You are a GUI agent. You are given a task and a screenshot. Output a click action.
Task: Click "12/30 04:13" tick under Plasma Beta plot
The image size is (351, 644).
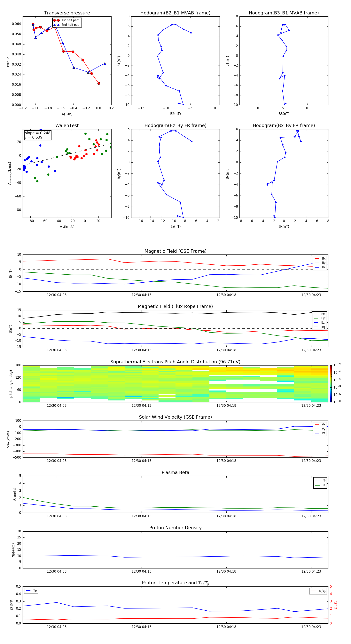(141, 516)
